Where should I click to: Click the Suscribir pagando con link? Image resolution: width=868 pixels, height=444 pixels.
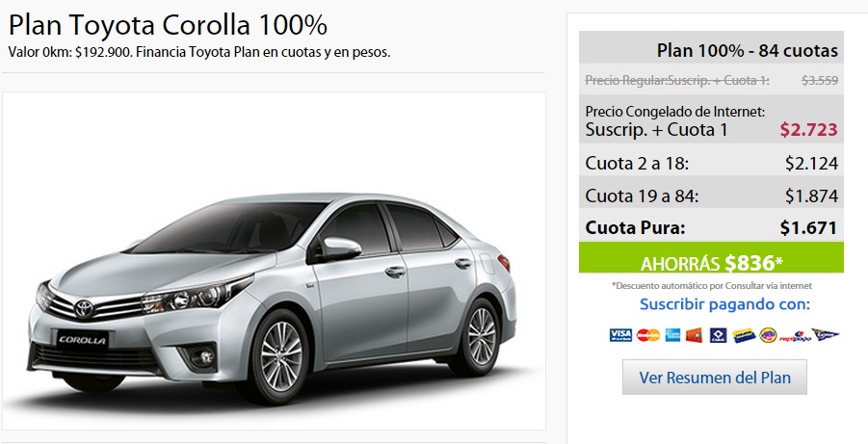(x=724, y=304)
